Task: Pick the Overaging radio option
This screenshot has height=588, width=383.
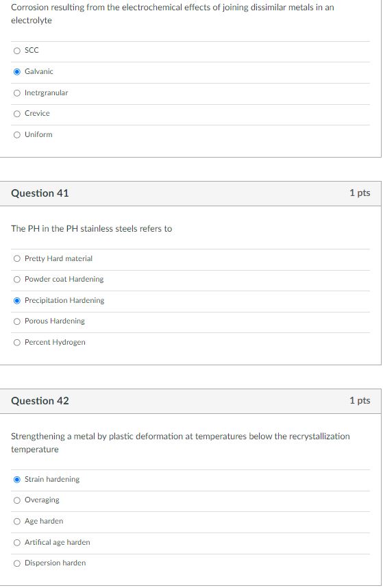Action: coord(17,500)
